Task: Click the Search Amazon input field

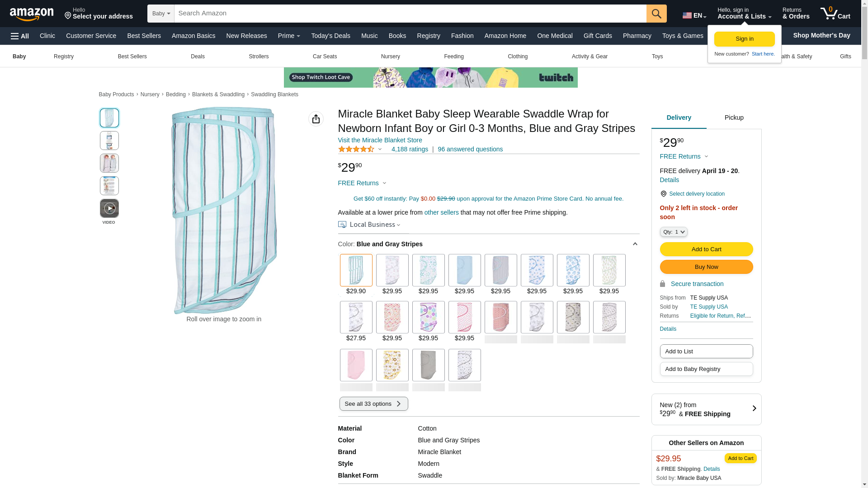Action: point(410,14)
